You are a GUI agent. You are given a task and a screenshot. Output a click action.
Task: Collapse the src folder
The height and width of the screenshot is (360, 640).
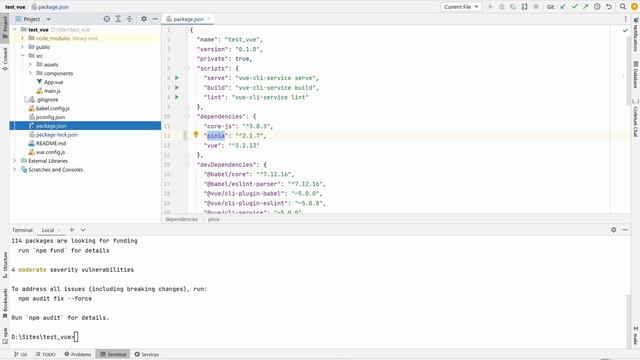click(x=23, y=56)
